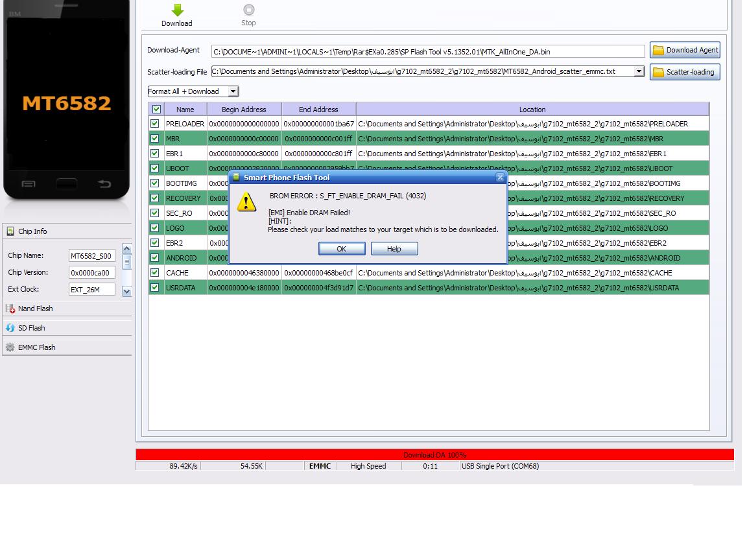Image resolution: width=747 pixels, height=560 pixels.
Task: Click the EMMC Flash gear icon
Action: point(10,347)
